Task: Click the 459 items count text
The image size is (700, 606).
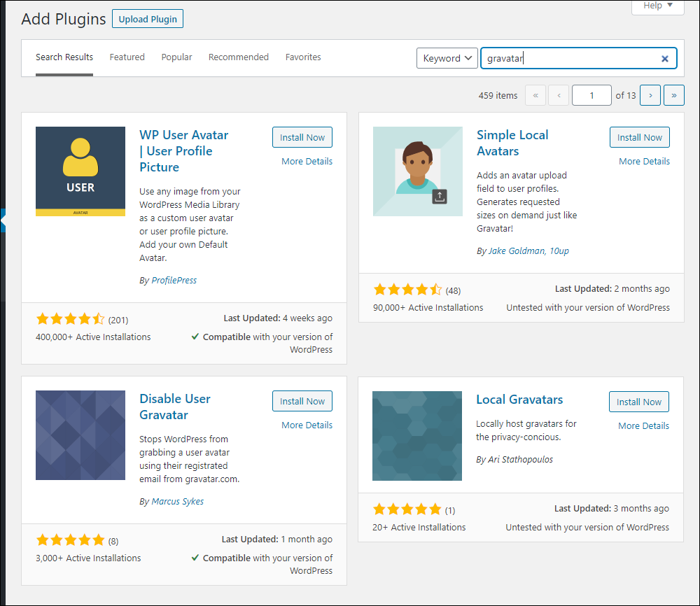Action: 498,95
